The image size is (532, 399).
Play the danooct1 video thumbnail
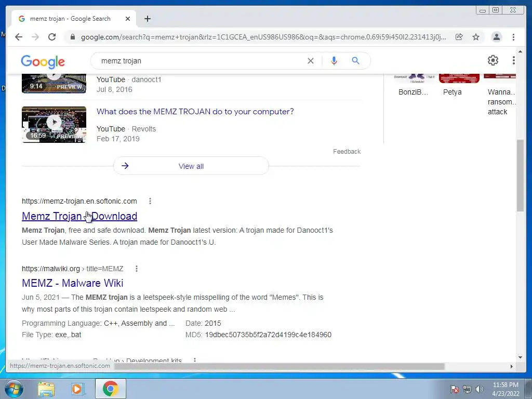click(54, 83)
